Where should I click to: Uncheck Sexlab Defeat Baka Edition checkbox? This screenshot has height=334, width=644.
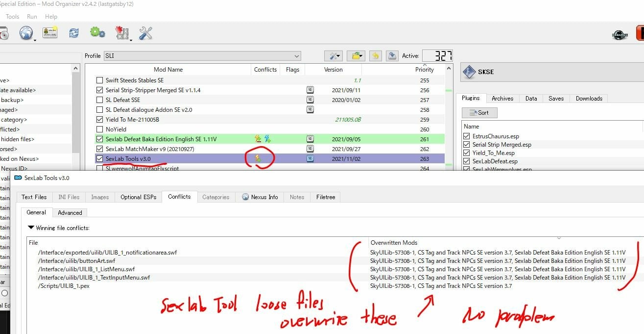pos(100,139)
